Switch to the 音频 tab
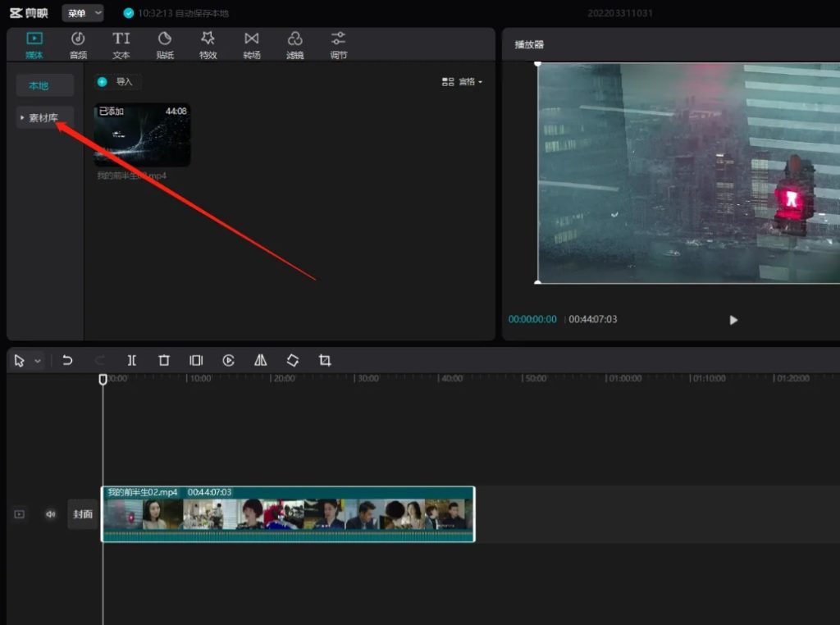The width and height of the screenshot is (840, 625). pyautogui.click(x=78, y=45)
